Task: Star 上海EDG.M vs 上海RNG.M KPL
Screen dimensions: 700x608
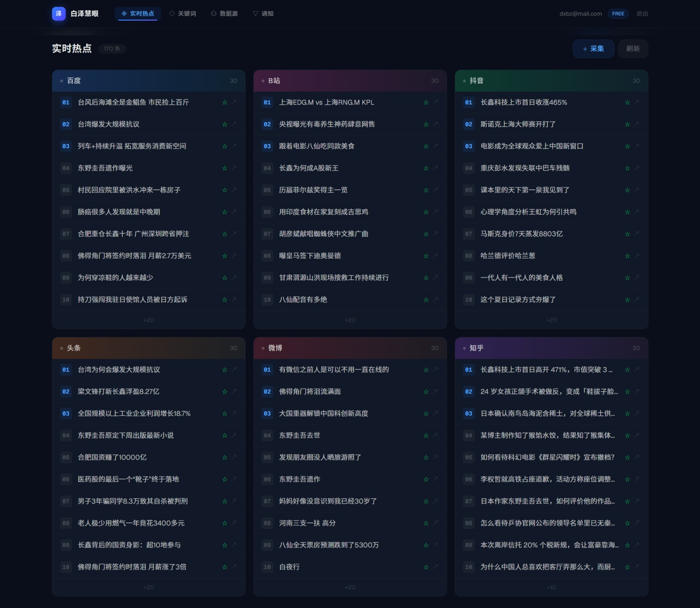Action: coord(426,102)
